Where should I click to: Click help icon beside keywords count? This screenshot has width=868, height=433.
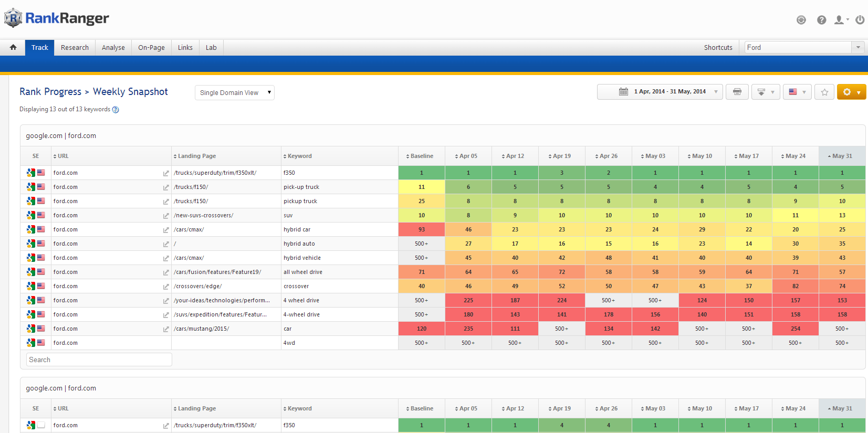click(x=116, y=110)
